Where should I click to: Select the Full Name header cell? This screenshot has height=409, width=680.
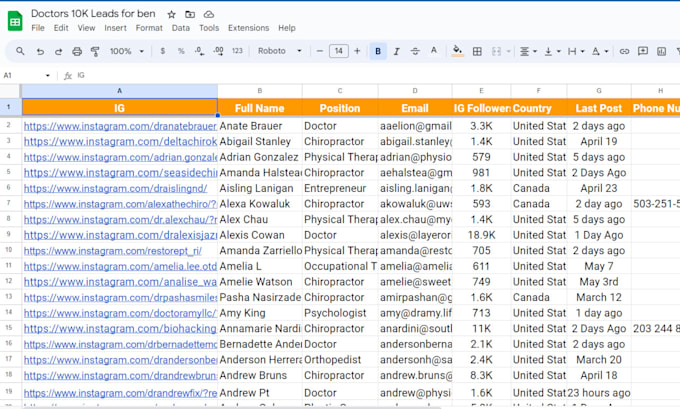(260, 108)
